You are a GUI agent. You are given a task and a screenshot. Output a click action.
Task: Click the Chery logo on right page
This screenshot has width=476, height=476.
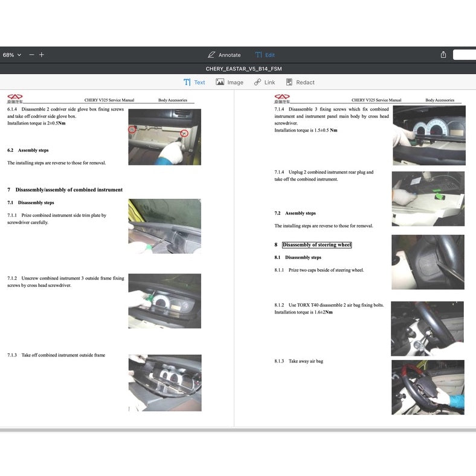click(x=282, y=98)
